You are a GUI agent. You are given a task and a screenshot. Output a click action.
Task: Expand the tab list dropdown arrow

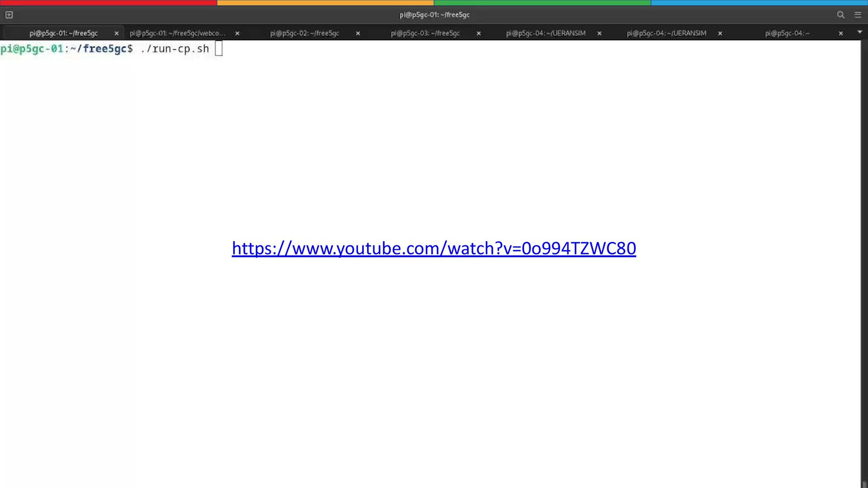[x=860, y=32]
